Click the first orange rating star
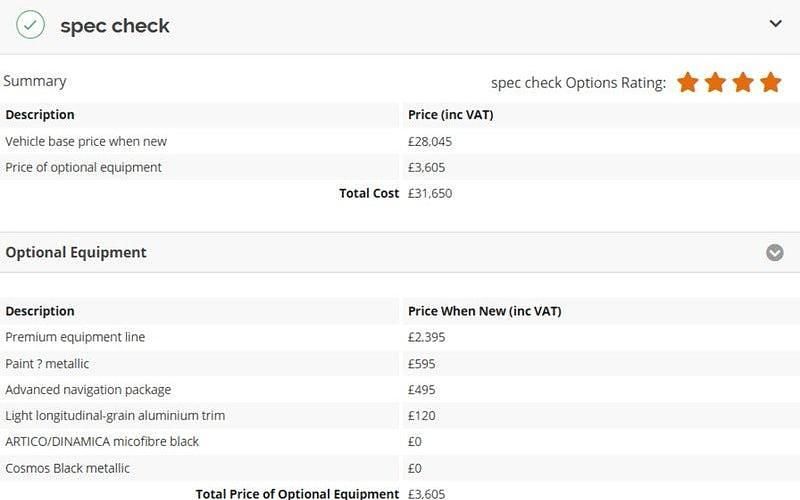Image resolution: width=800 pixels, height=500 pixels. (687, 82)
